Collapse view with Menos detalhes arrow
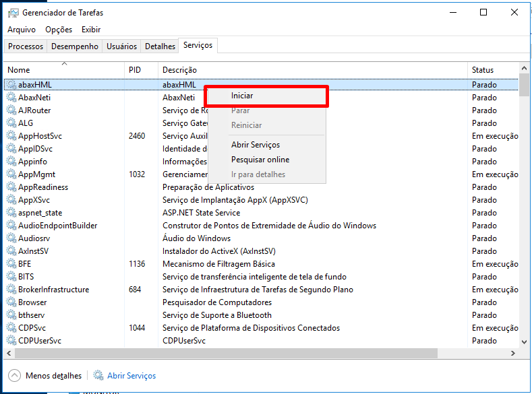532x394 pixels. 14,376
